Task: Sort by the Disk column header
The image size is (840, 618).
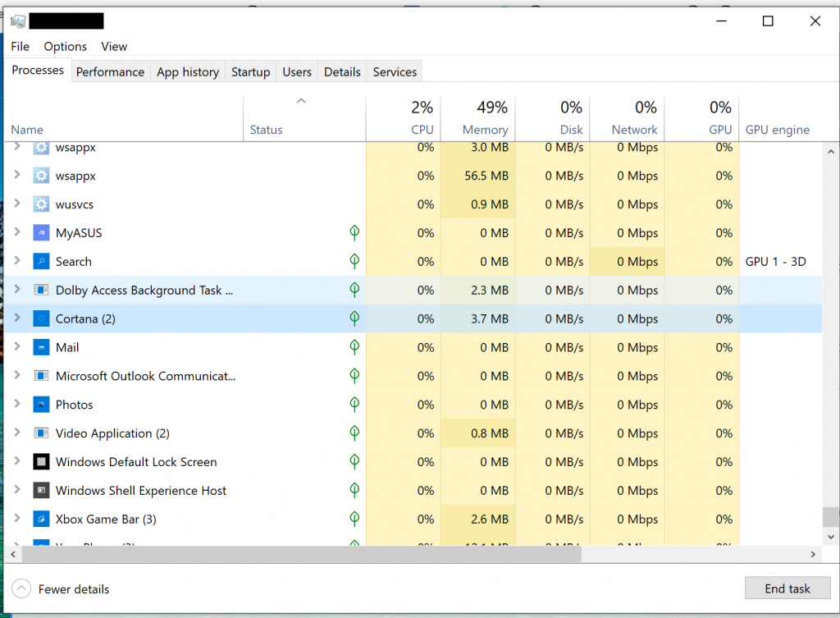Action: pyautogui.click(x=552, y=119)
